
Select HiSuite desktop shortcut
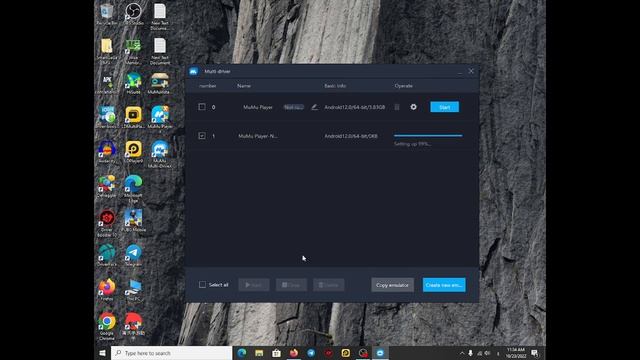(x=133, y=82)
